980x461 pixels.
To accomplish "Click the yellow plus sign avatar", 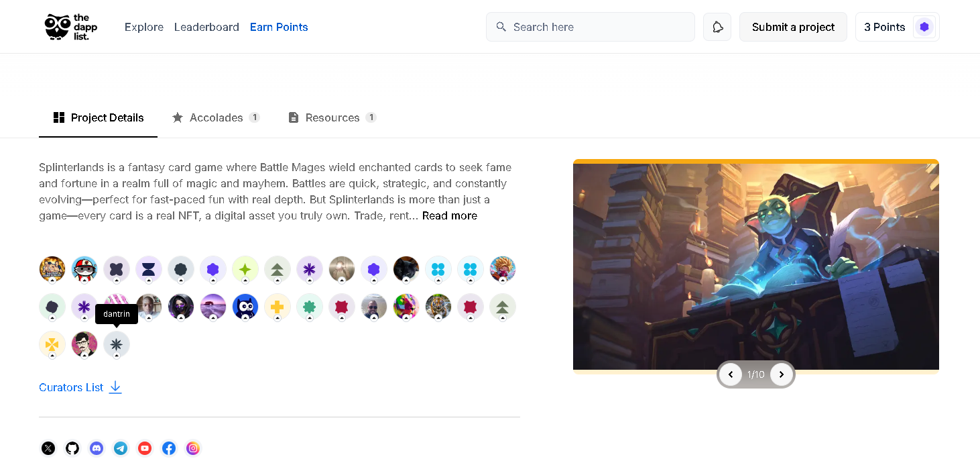I will [278, 307].
